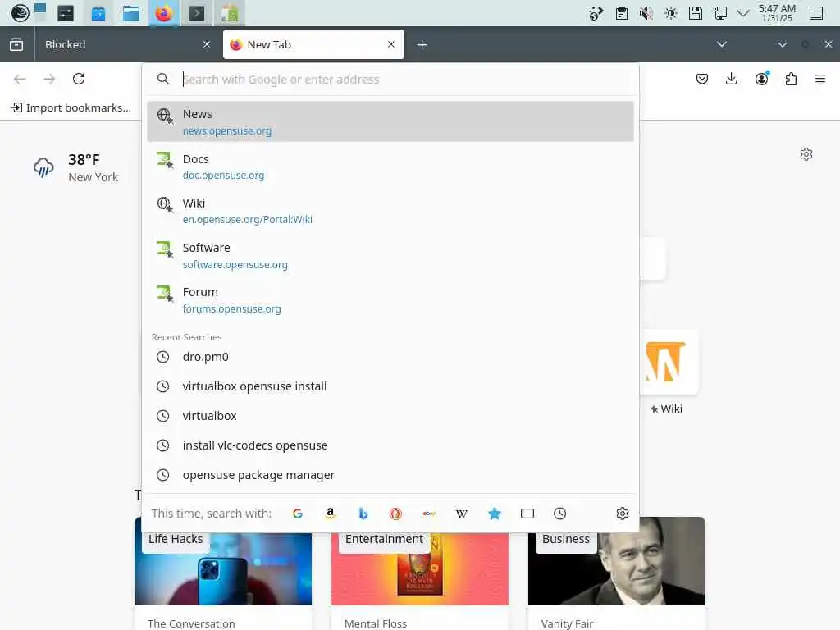840x630 pixels.
Task: Open the file manager in taskbar
Action: [130, 13]
